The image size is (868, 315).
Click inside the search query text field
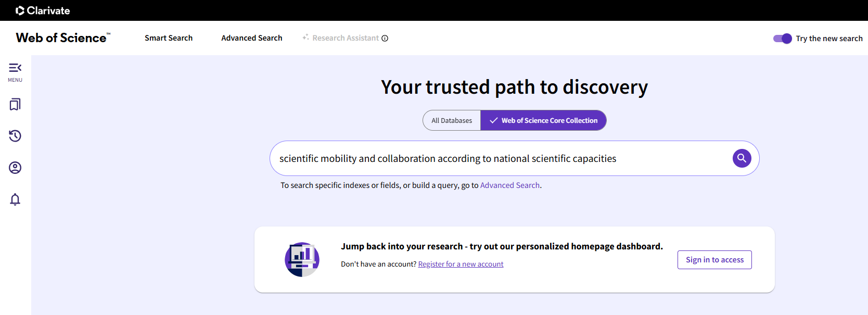tap(500, 158)
